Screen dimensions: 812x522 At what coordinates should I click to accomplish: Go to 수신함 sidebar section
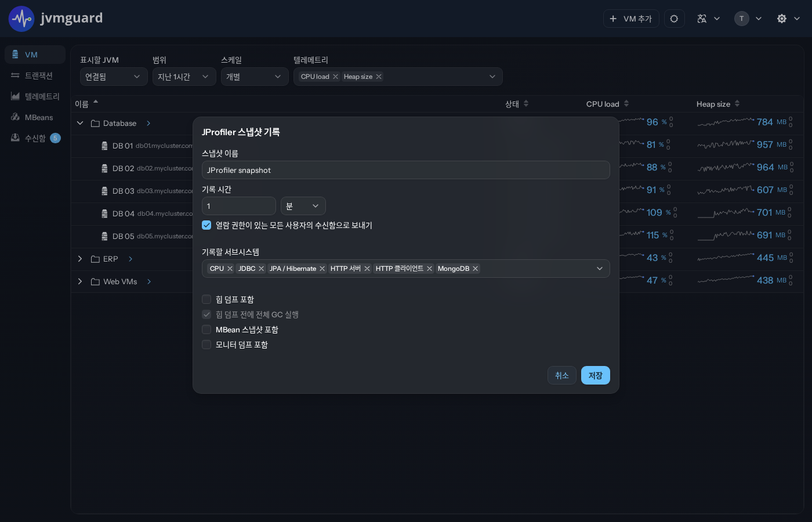coord(35,138)
